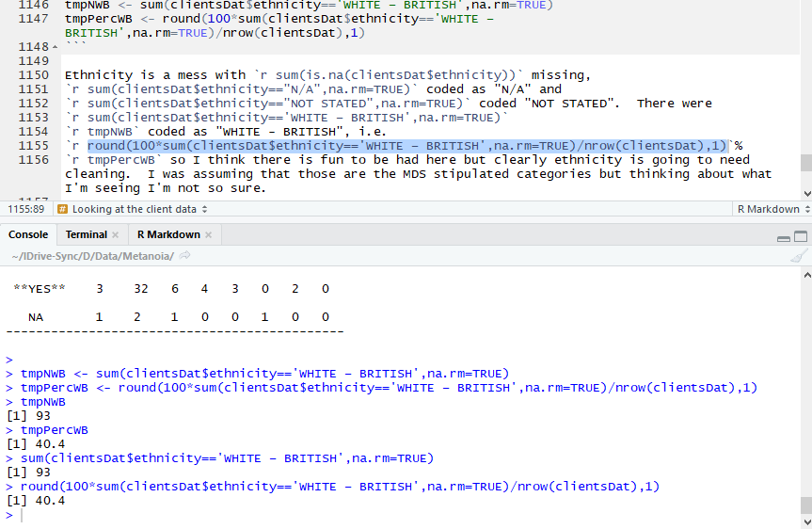Clear the console with the broom icon
Image resolution: width=812 pixels, height=529 pixels.
click(799, 255)
